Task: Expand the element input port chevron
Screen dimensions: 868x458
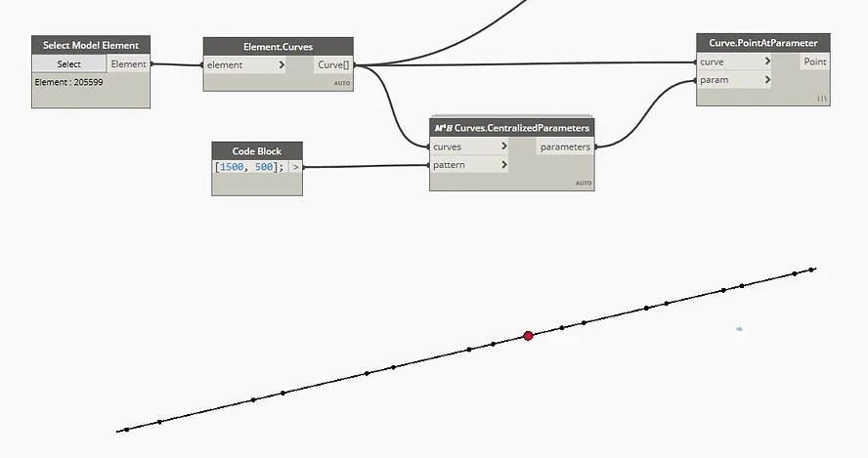Action: point(282,65)
